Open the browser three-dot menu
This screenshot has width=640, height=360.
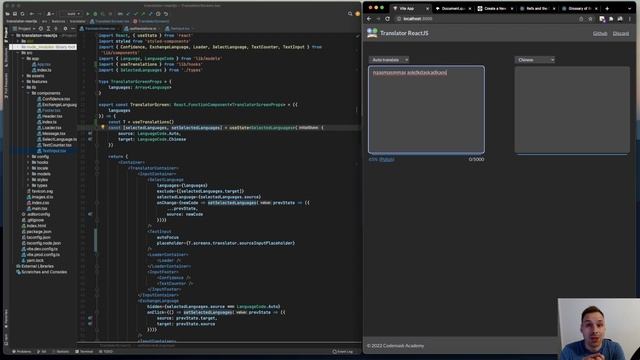point(630,19)
